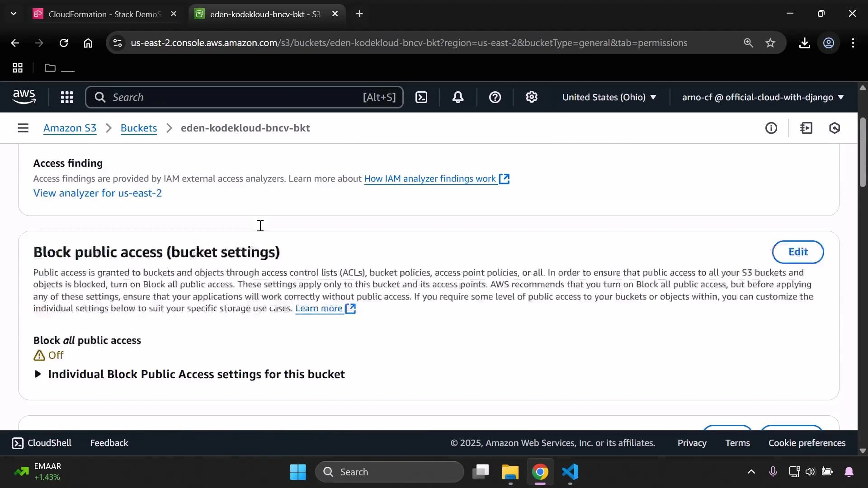The width and height of the screenshot is (868, 488).
Task: Click the Chrome downloads icon
Action: click(805, 43)
